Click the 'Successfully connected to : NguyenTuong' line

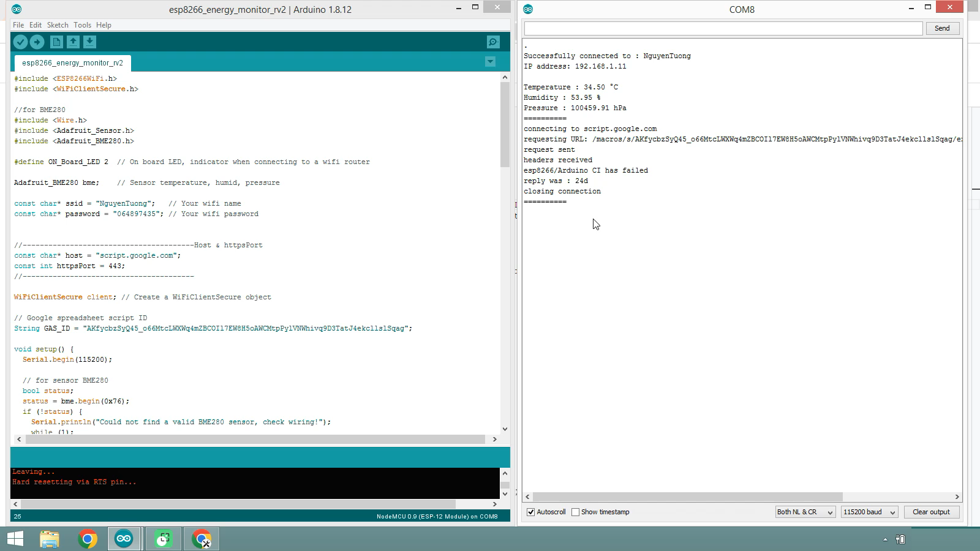(x=607, y=56)
